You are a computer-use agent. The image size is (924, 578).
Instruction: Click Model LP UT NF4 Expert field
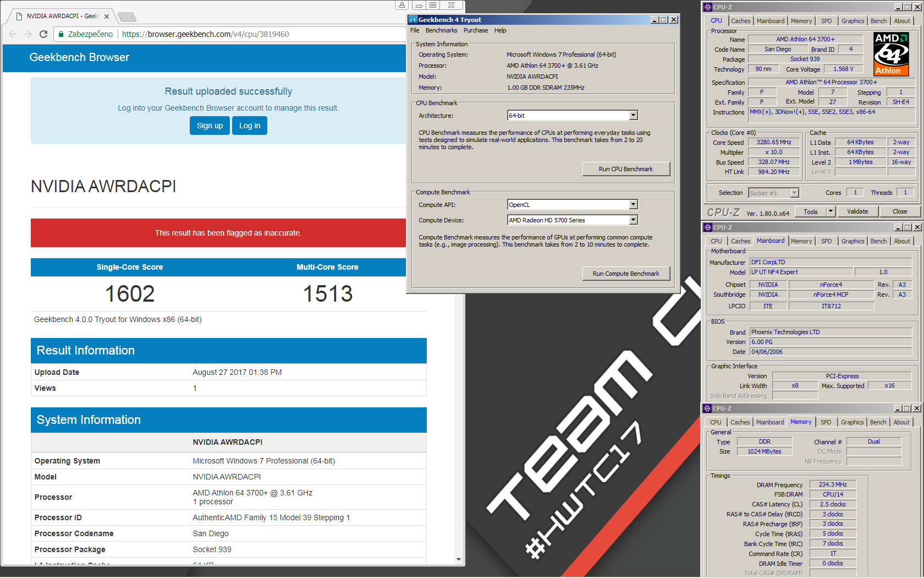tap(801, 272)
